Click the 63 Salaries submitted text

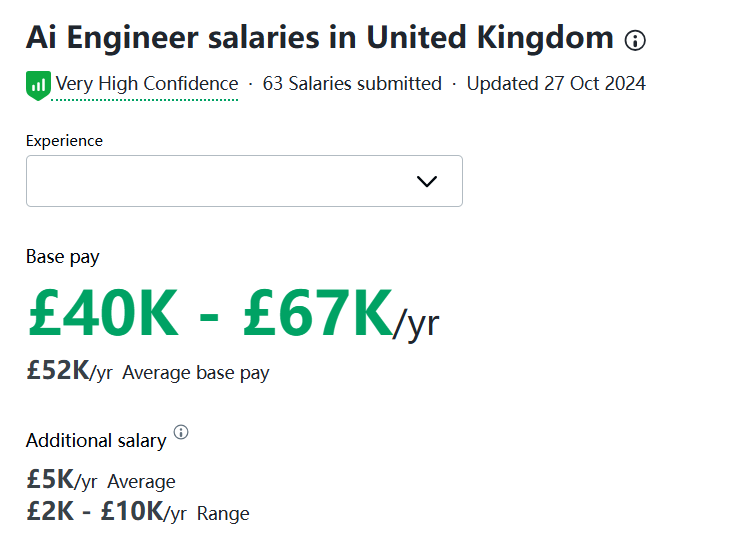(352, 84)
